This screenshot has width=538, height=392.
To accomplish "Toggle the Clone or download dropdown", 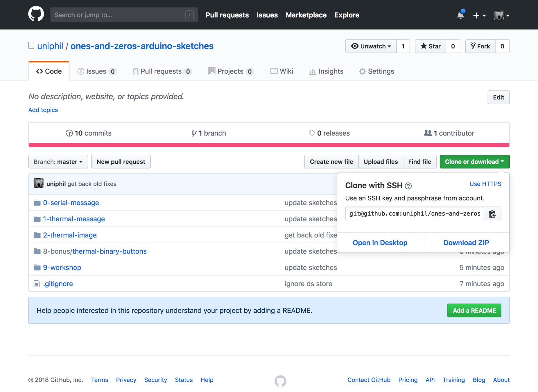I will point(474,162).
